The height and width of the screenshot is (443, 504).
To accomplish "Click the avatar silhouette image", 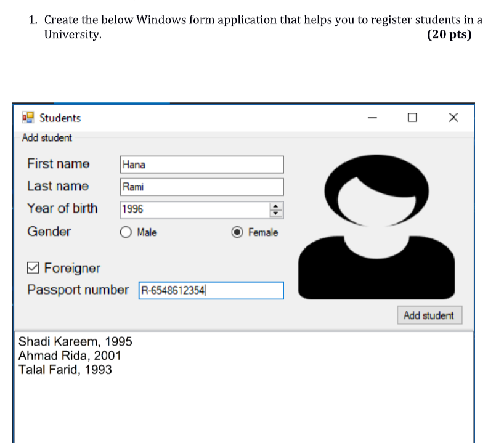I will pos(376,225).
